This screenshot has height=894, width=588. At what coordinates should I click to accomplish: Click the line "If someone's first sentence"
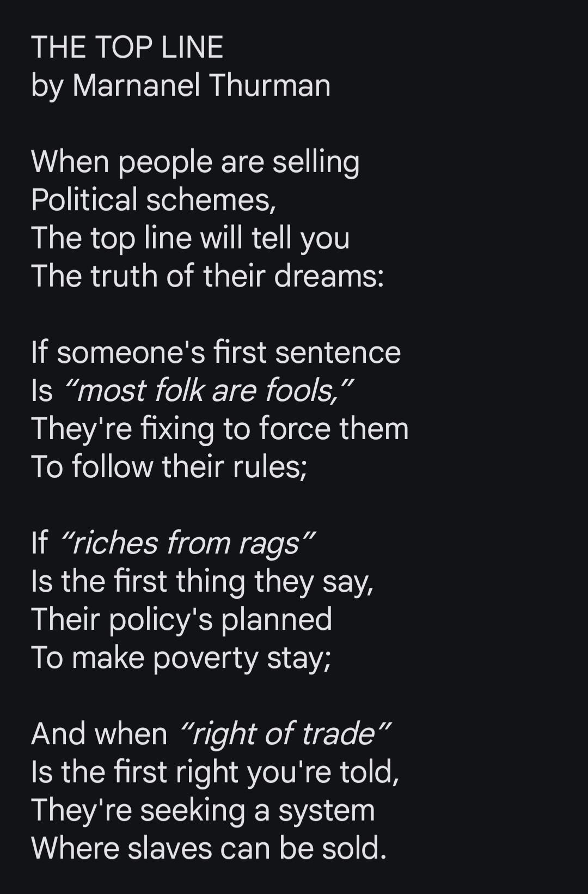click(216, 352)
